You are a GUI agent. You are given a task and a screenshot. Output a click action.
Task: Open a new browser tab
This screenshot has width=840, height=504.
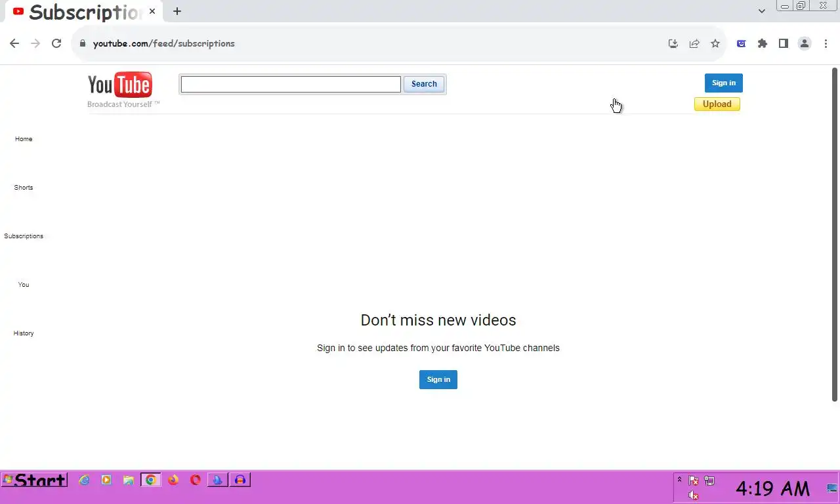(x=177, y=11)
